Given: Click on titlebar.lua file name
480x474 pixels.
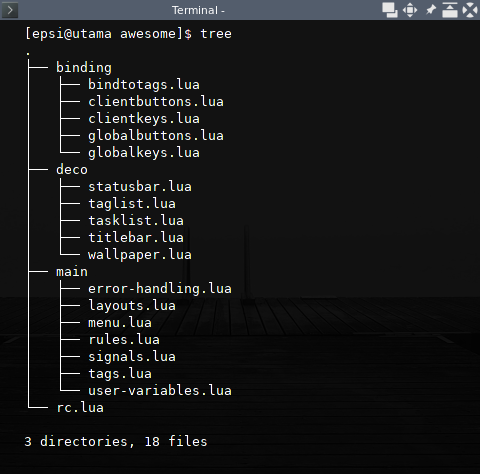Looking at the screenshot, I should (x=136, y=238).
